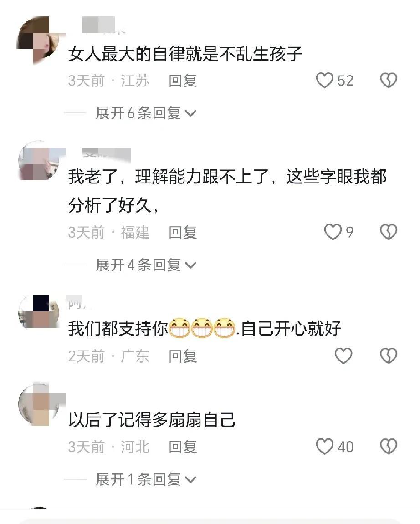Select comment text 以后了记得多扇扇自己
420x524 pixels.
(152, 420)
